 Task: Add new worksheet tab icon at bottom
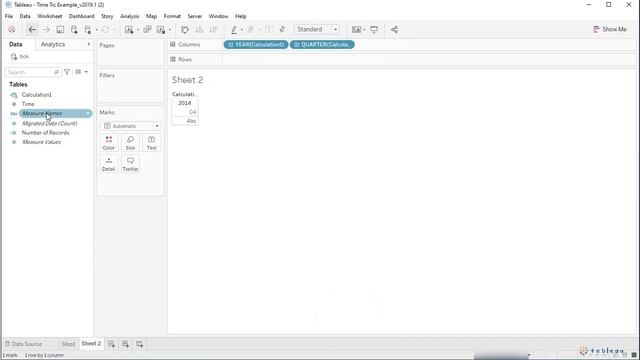[x=111, y=344]
